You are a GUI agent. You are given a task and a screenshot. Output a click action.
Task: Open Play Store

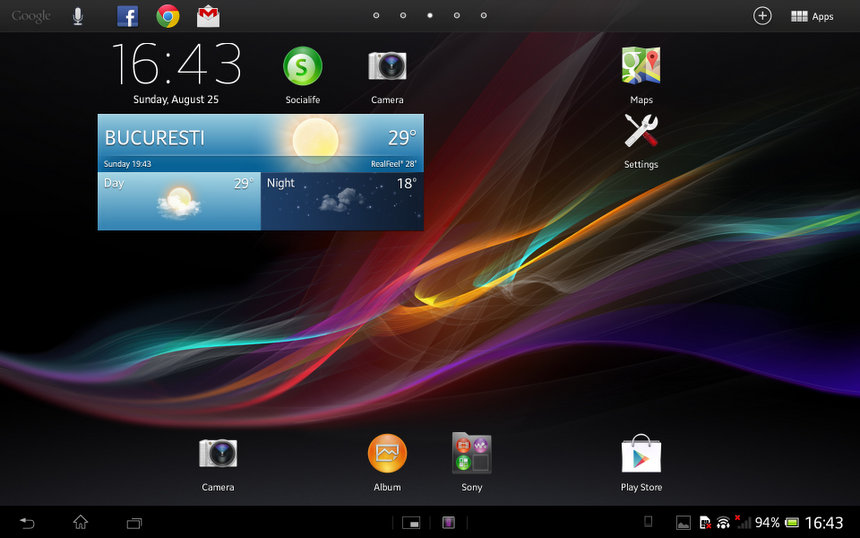(x=641, y=463)
